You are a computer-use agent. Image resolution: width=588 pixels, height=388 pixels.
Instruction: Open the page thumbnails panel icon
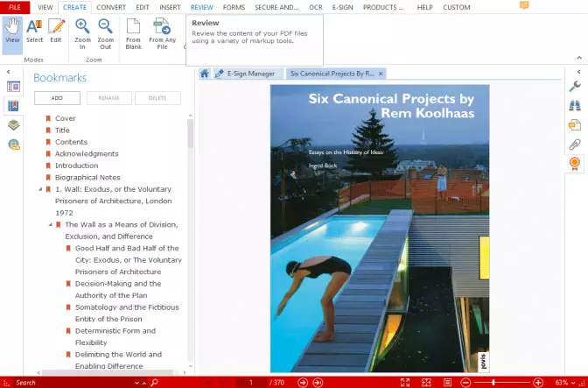pos(13,87)
